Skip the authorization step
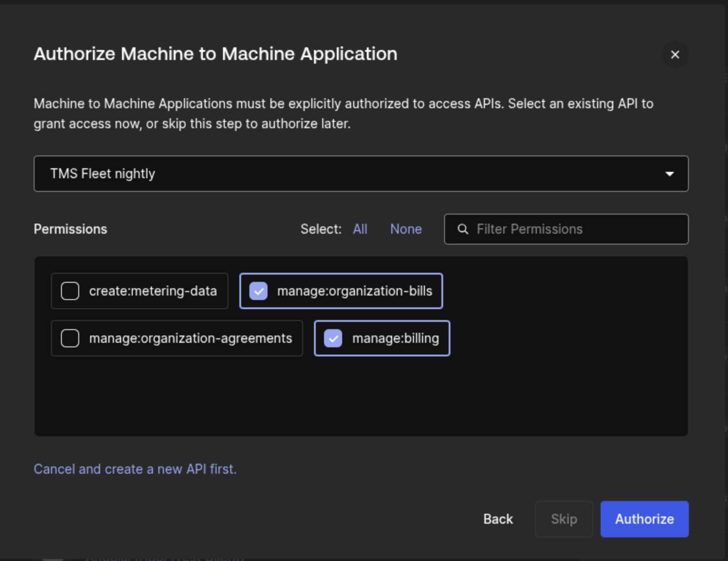The height and width of the screenshot is (561, 728). (x=564, y=519)
